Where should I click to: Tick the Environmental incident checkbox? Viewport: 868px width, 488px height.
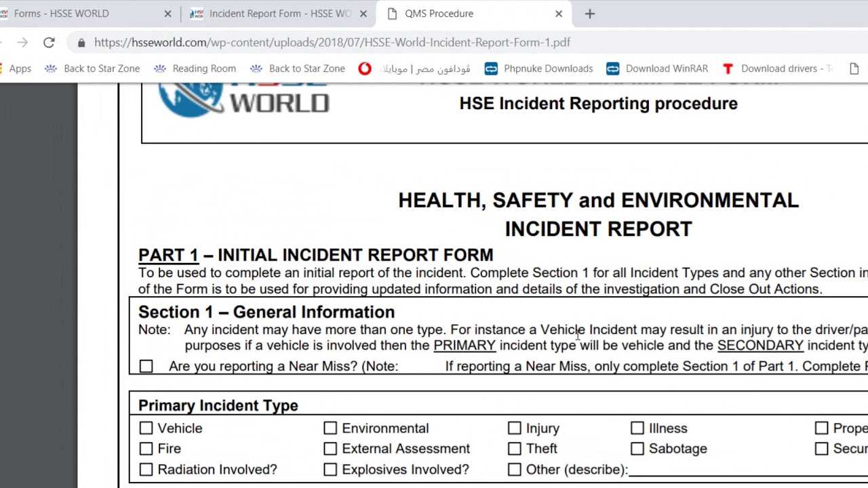click(330, 428)
